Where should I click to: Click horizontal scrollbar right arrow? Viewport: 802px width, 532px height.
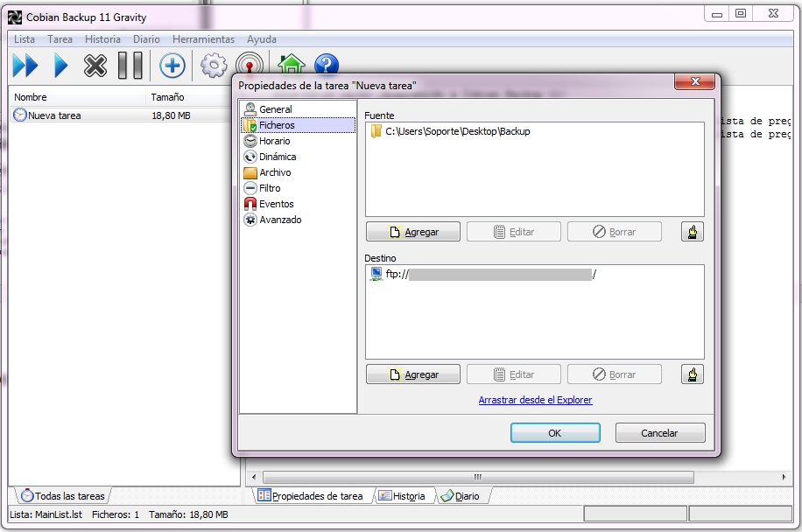tap(784, 478)
